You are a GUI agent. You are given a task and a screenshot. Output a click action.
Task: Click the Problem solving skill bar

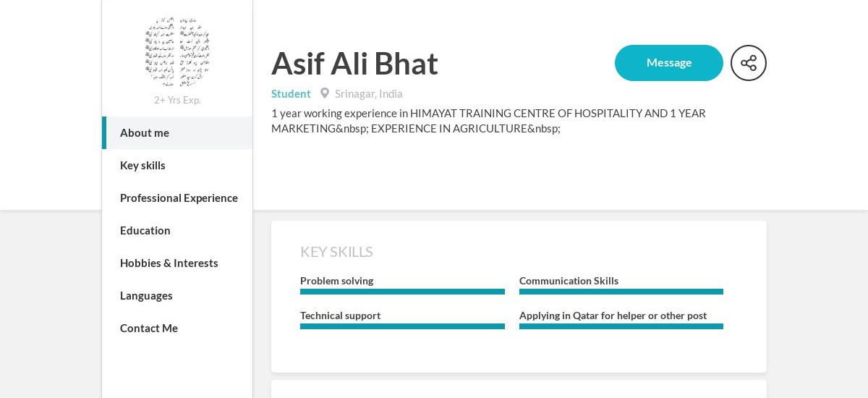pyautogui.click(x=402, y=292)
